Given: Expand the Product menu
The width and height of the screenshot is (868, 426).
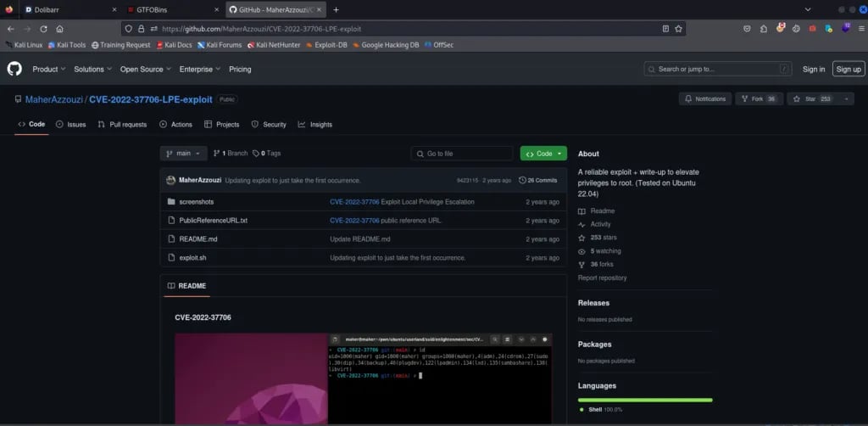Looking at the screenshot, I should pyautogui.click(x=48, y=70).
